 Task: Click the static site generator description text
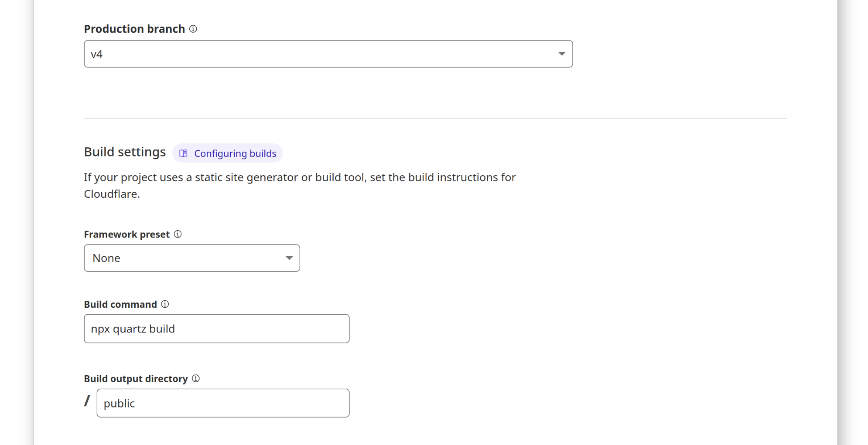tap(299, 178)
